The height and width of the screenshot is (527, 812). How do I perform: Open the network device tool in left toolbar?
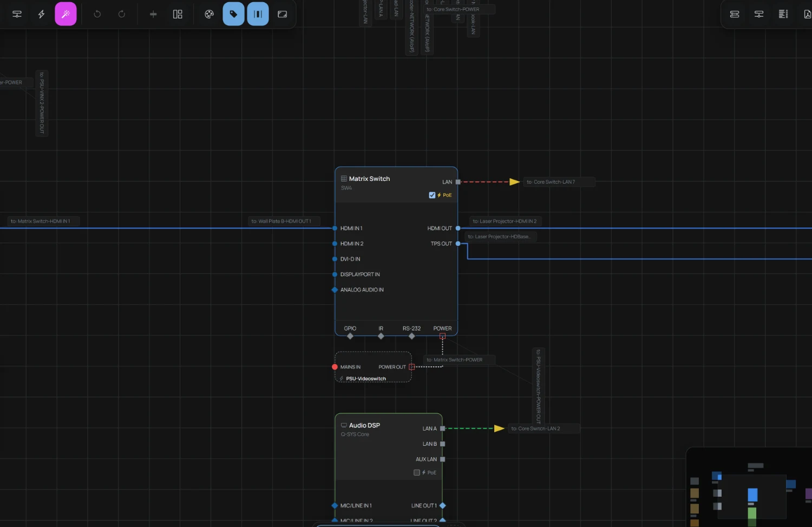tap(17, 14)
